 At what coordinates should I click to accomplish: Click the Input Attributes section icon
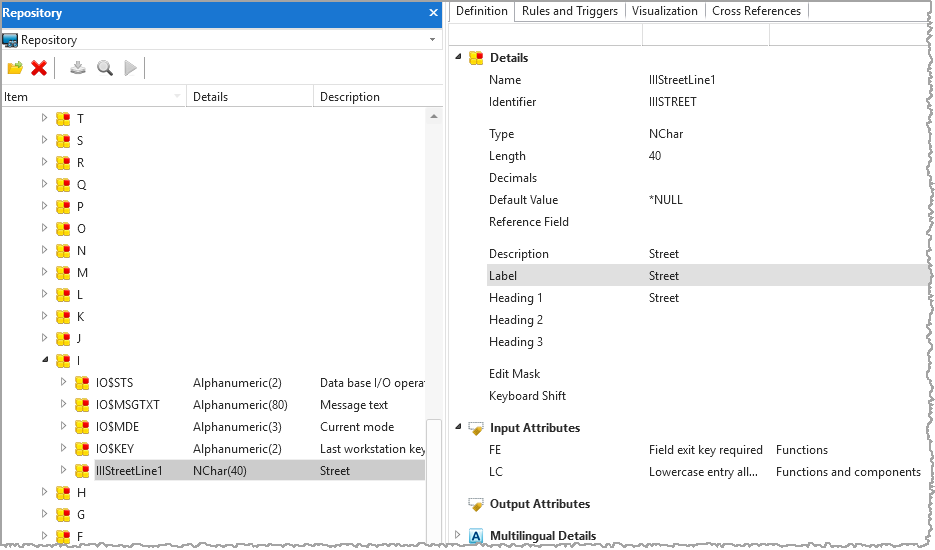coord(476,428)
